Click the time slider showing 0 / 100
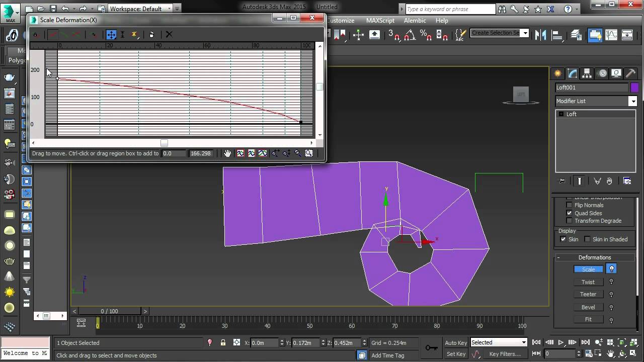 [109, 311]
